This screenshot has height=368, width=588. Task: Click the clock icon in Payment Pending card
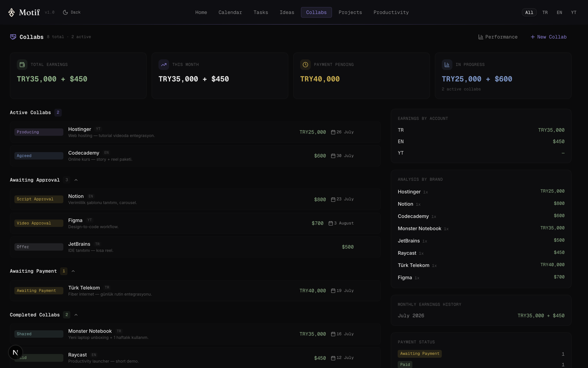tap(305, 65)
